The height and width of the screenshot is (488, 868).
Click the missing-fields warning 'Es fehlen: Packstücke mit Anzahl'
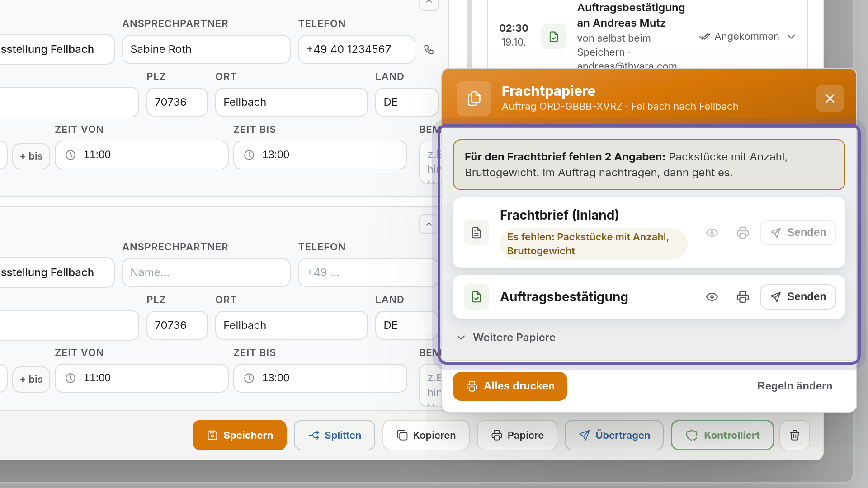[593, 244]
